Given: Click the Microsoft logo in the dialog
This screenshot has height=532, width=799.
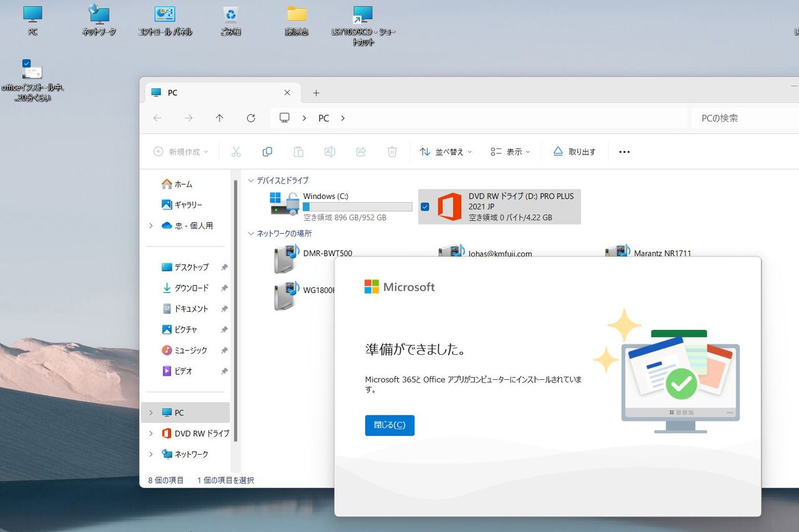Looking at the screenshot, I should [x=399, y=287].
